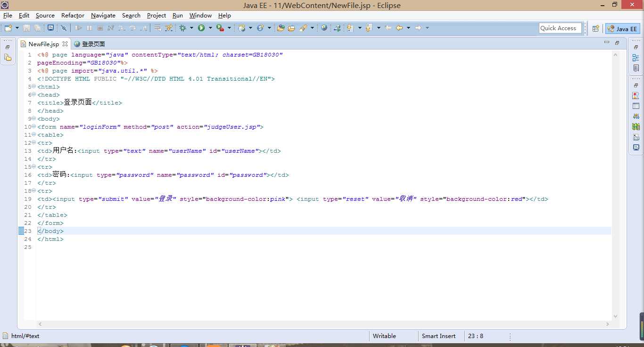
Task: Click the Outline view icon in right trim
Action: coord(636,58)
